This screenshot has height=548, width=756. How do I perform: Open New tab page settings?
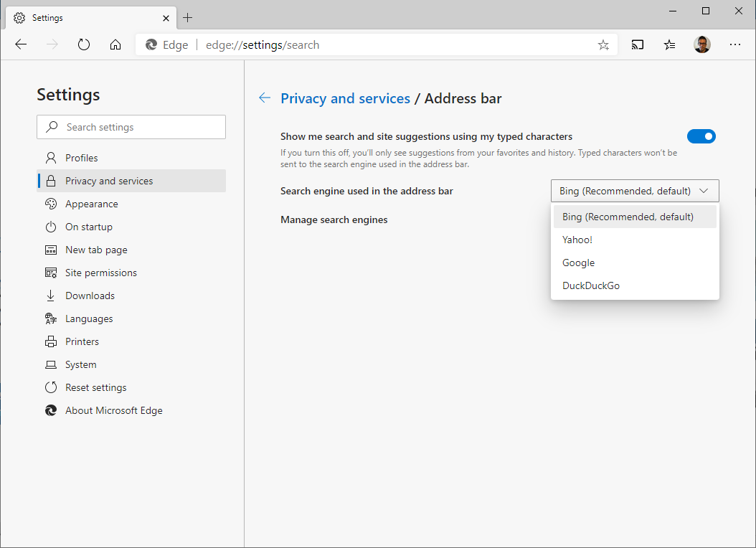[131, 250]
